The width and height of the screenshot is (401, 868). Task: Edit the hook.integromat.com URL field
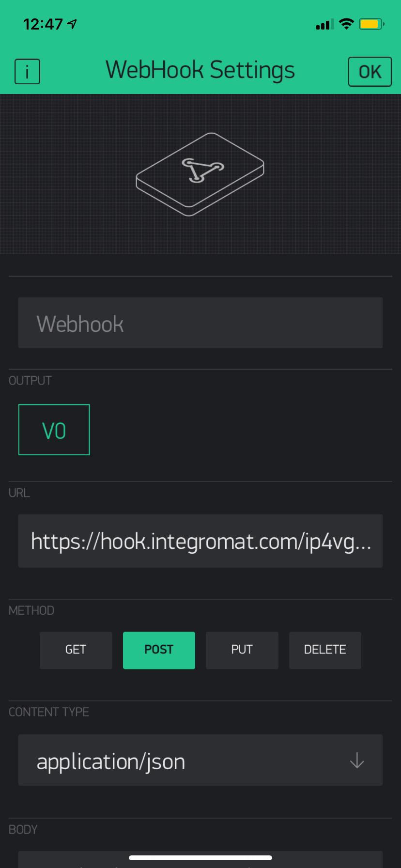pos(200,541)
